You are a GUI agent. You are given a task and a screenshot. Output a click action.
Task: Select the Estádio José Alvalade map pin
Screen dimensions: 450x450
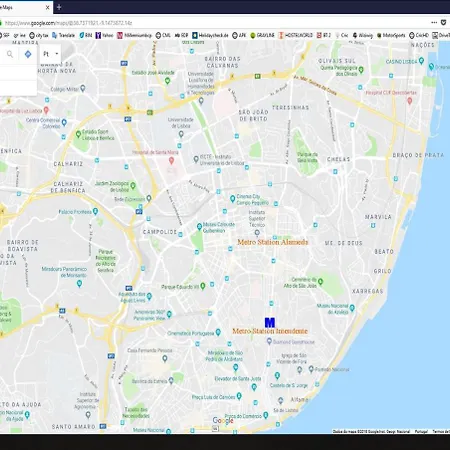[x=168, y=81]
